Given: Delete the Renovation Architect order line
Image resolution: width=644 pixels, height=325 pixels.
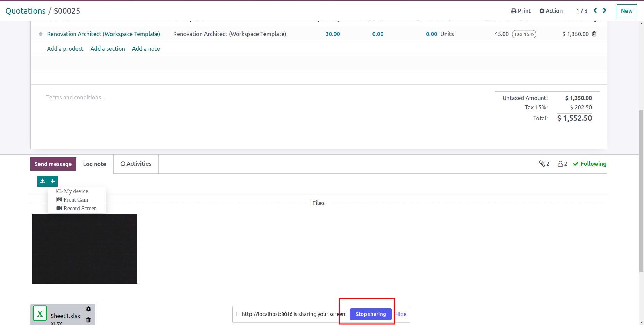Looking at the screenshot, I should (594, 34).
